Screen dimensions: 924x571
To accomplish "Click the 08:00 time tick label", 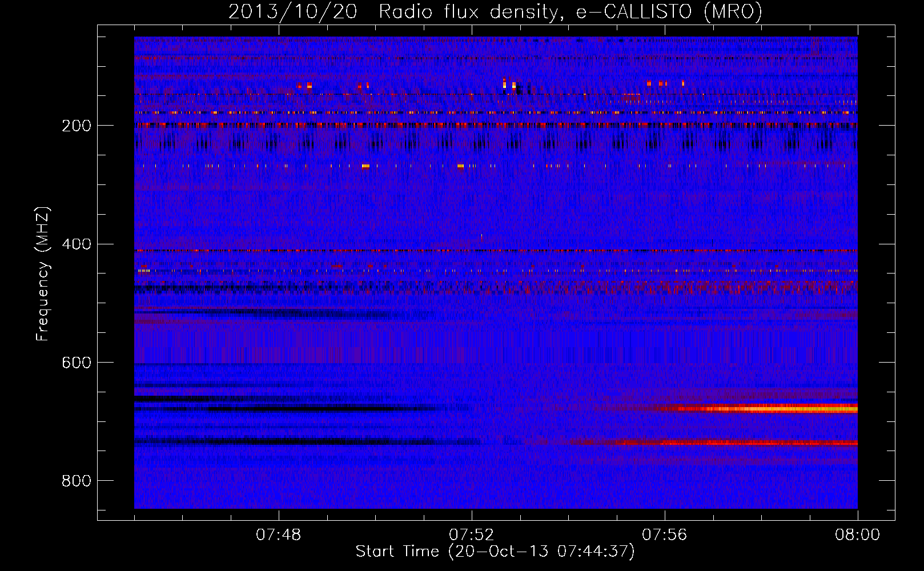I will point(858,535).
